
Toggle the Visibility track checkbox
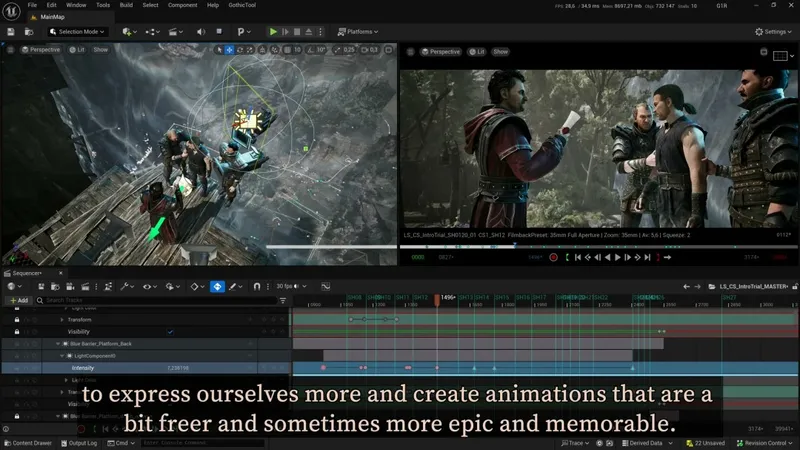pos(170,331)
